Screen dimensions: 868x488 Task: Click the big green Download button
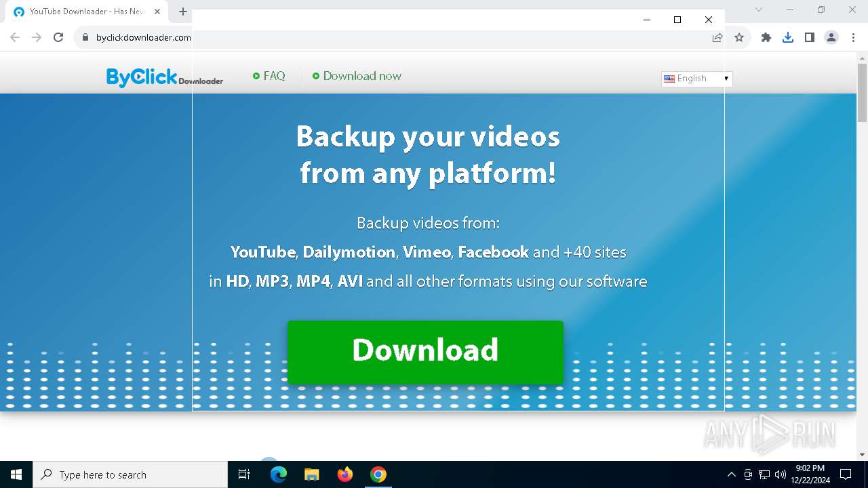(425, 352)
